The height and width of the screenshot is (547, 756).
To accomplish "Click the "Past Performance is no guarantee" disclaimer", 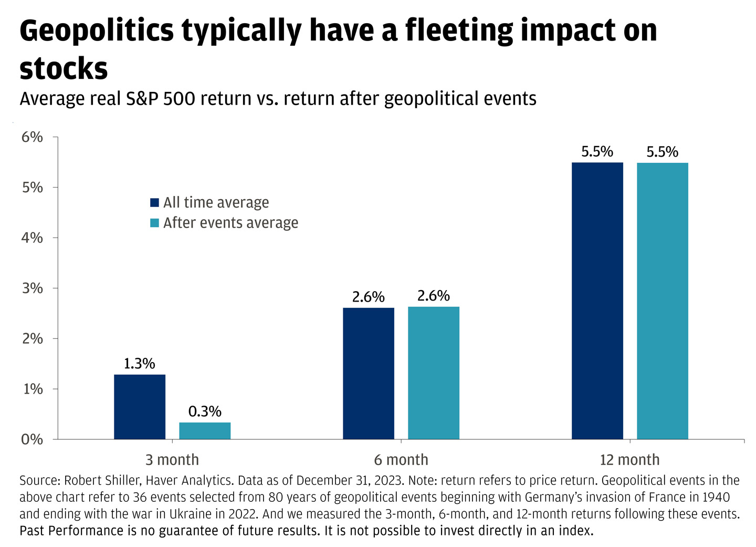I will 306,531.
